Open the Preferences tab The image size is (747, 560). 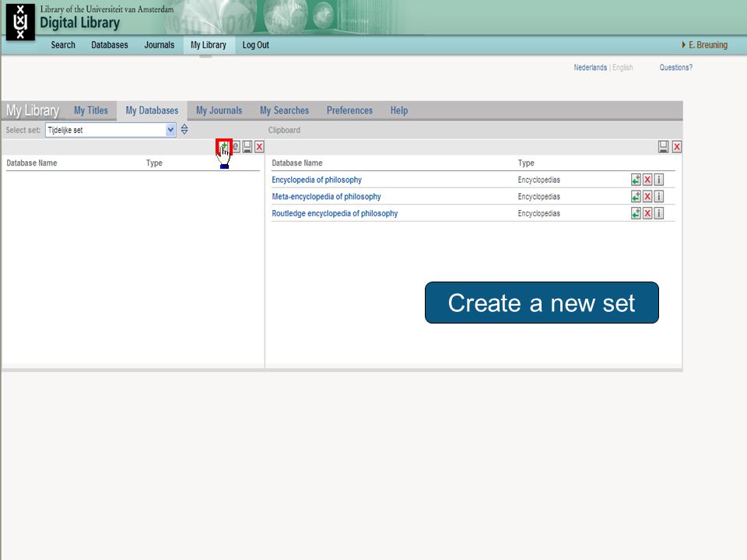(349, 110)
